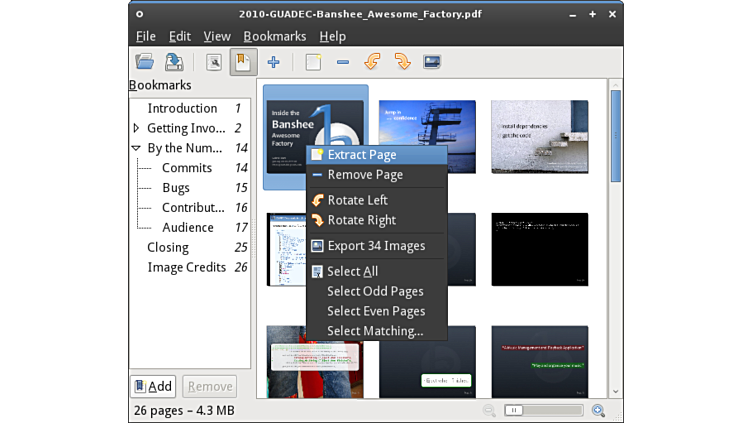Click the Save document toolbar icon
Screen dimensions: 752x423
tap(174, 62)
